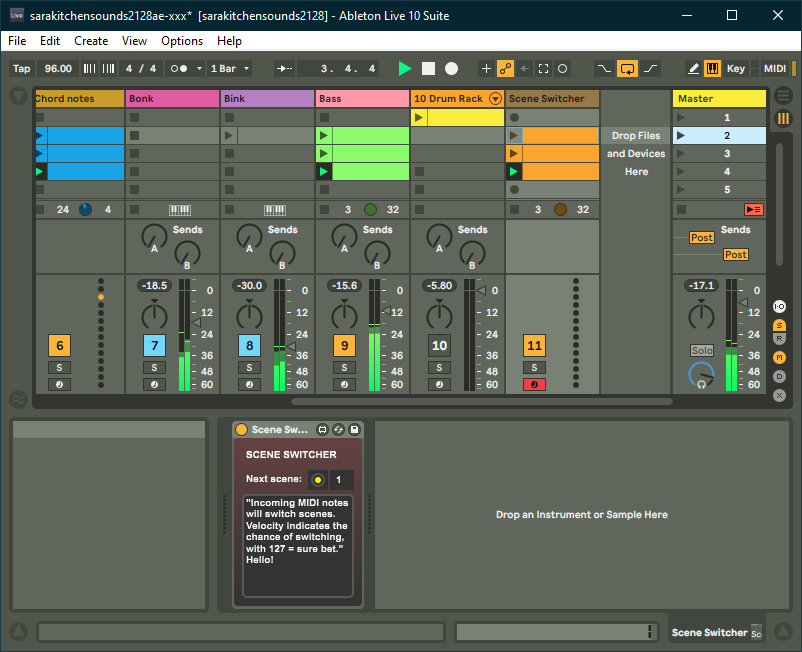
Task: Open the metronome settings dropdown arrow
Action: click(198, 69)
